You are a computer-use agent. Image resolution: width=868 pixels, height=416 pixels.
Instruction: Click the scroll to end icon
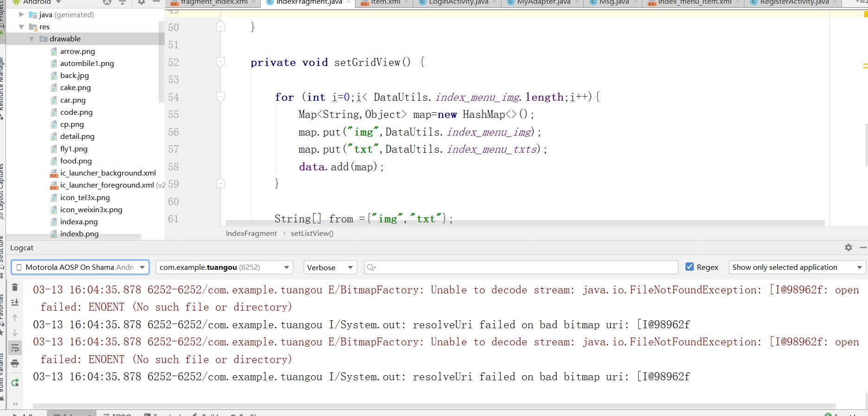point(15,302)
